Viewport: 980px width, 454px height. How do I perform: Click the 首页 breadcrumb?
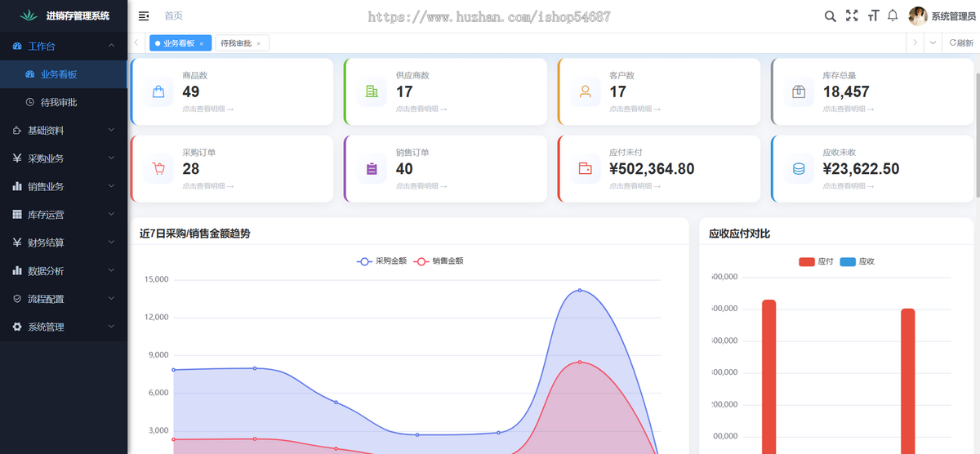[173, 16]
